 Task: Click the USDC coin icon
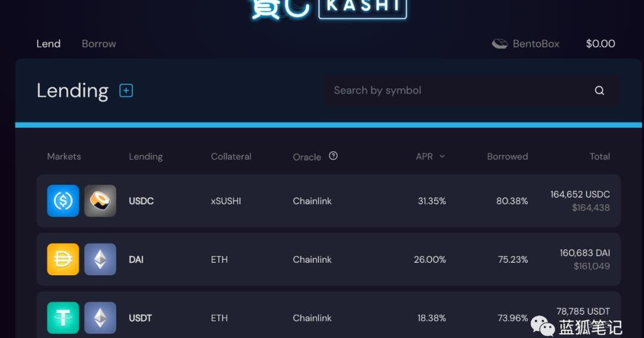coord(63,201)
